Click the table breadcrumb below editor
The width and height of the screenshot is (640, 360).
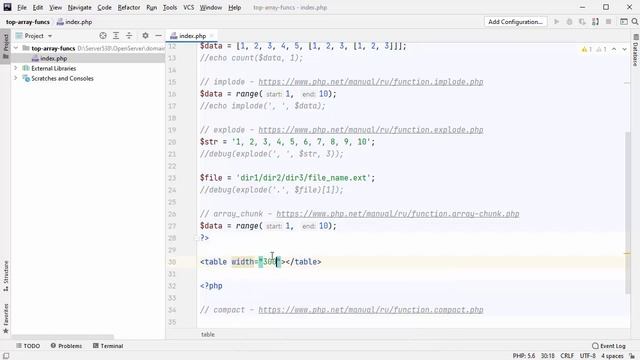point(208,334)
